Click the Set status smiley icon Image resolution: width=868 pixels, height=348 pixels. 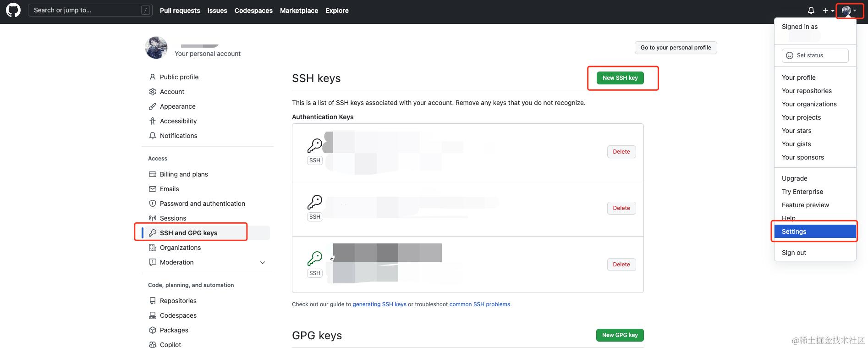click(x=790, y=55)
